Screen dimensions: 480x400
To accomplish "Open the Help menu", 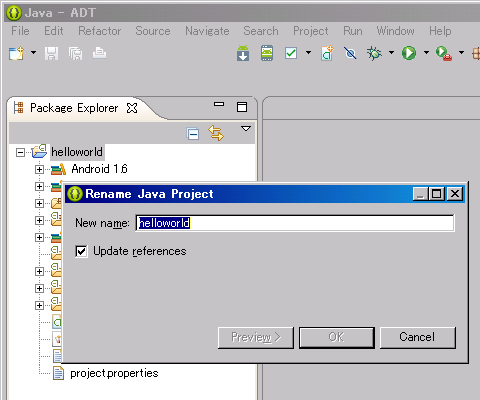I will pos(440,31).
